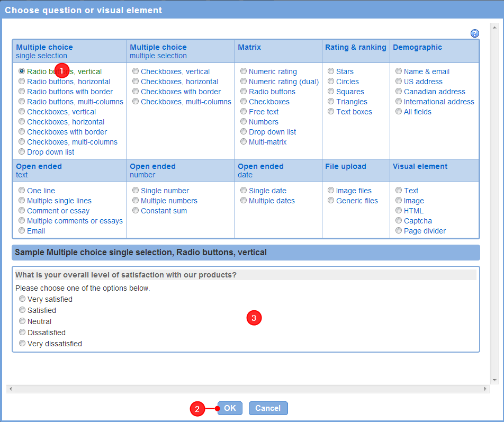
Task: Choose demographic All fields option
Action: click(x=399, y=112)
